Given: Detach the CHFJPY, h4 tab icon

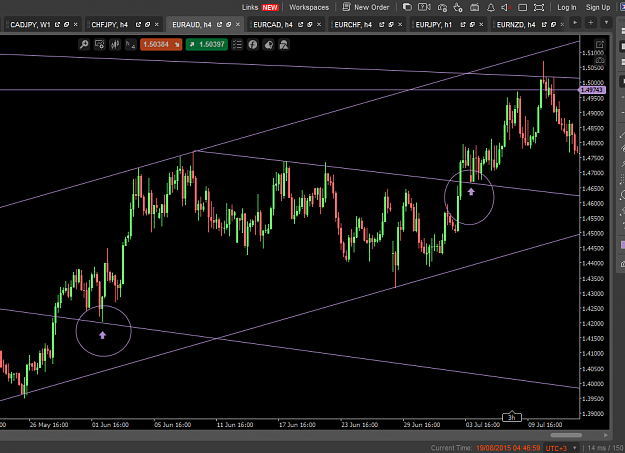Looking at the screenshot, I should 138,25.
